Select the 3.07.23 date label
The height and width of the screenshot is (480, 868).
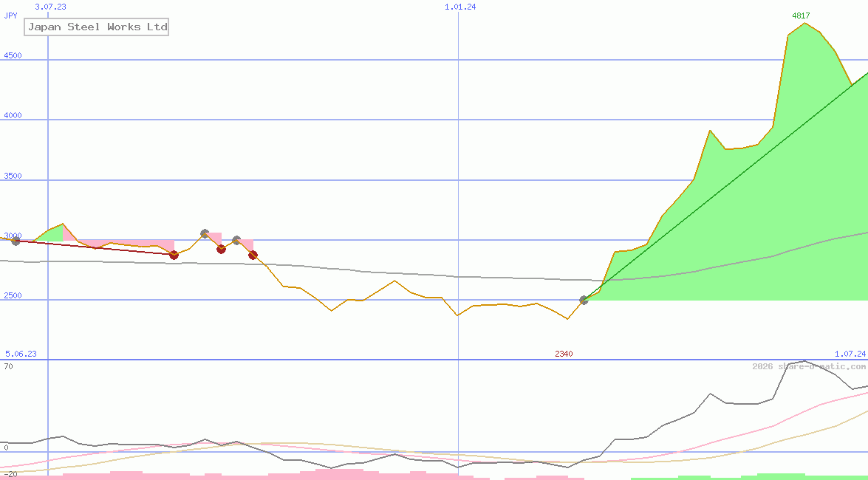pos(50,7)
